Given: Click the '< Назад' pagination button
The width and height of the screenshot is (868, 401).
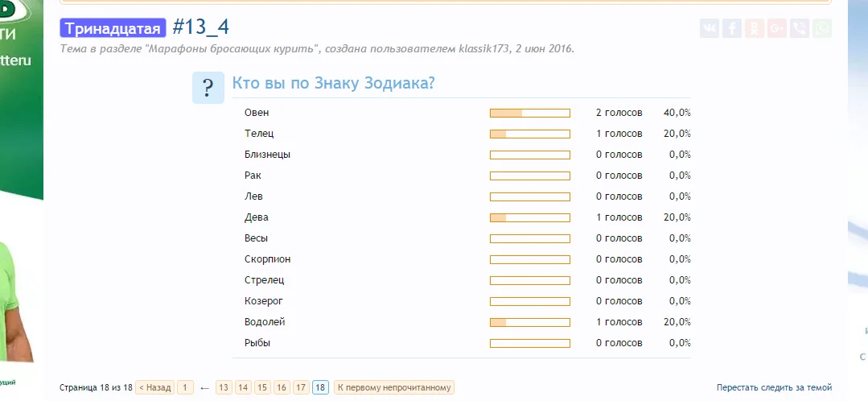Looking at the screenshot, I should 154,387.
